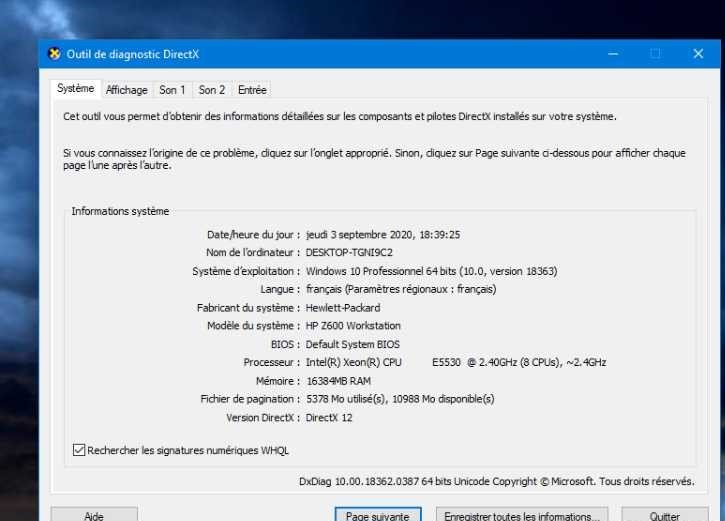Minimize the DirectX diagnostic window
This screenshot has height=521, width=725.
click(x=613, y=54)
